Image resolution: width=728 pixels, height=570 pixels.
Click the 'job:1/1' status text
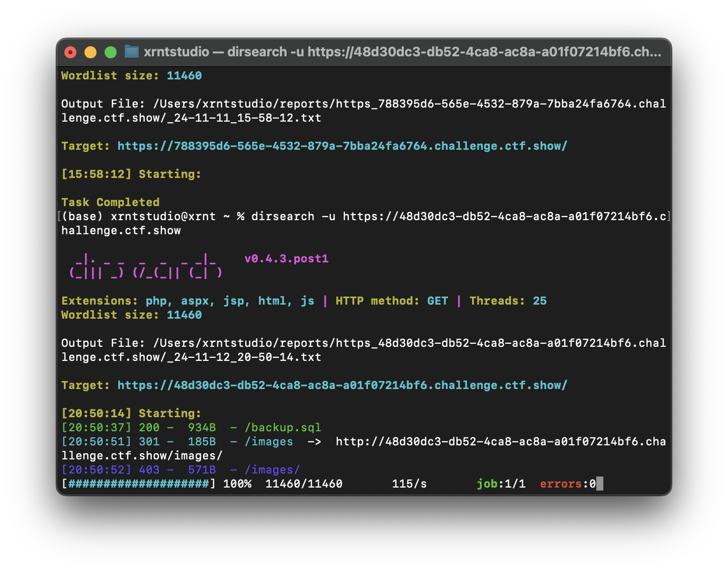(501, 484)
